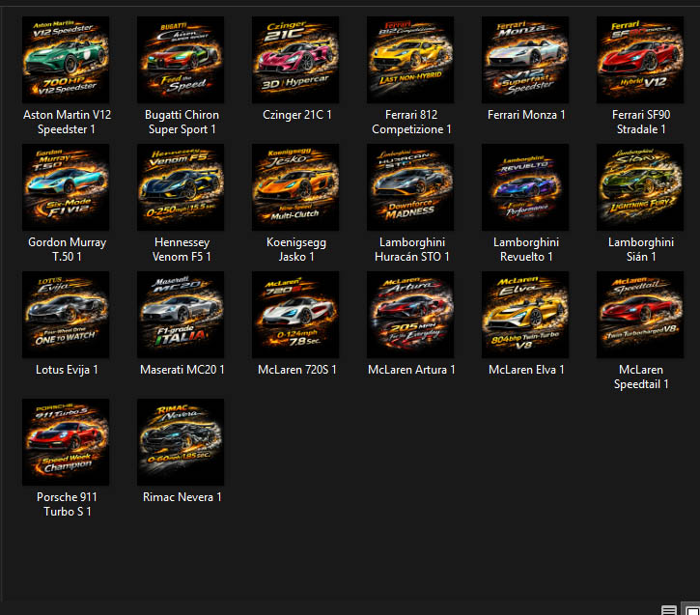700x615 pixels.
Task: Switch to details list view icon
Action: click(669, 609)
